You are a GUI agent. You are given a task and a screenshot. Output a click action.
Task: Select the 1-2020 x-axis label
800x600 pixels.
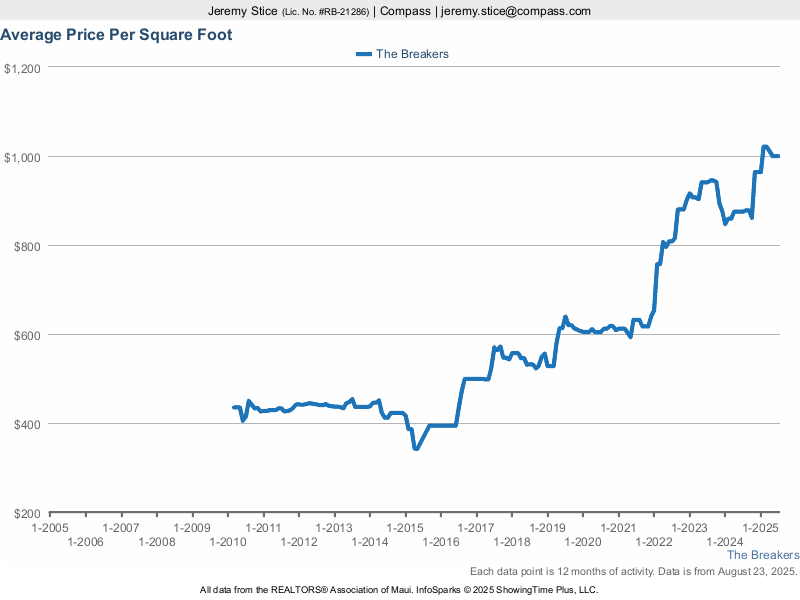(x=582, y=541)
